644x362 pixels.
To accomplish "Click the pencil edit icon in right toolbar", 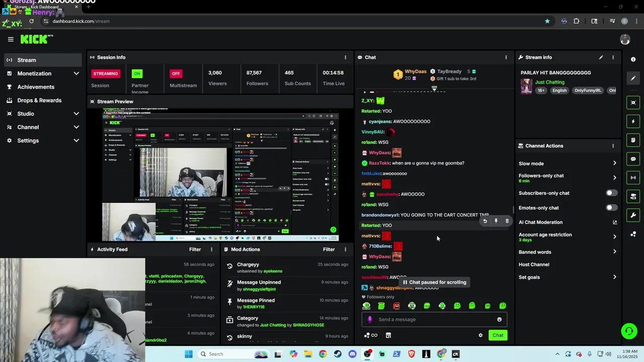I will [633, 78].
